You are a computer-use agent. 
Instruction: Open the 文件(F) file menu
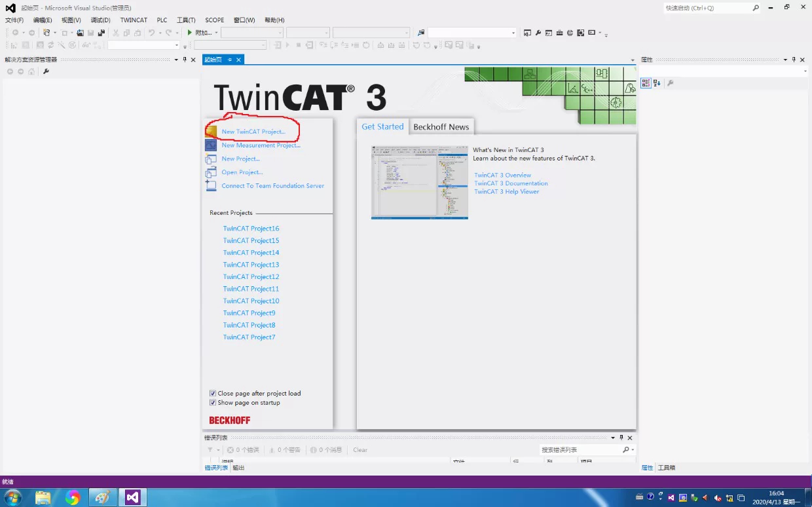[14, 20]
